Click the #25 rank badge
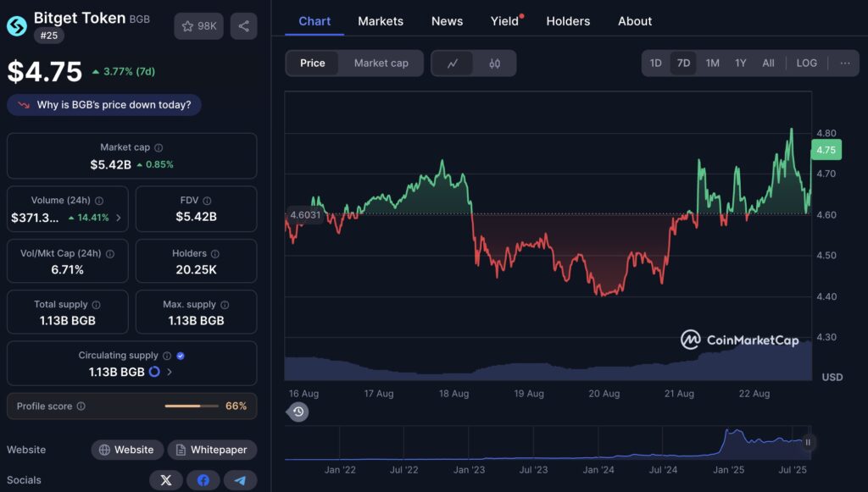The height and width of the screenshot is (492, 868). (48, 36)
